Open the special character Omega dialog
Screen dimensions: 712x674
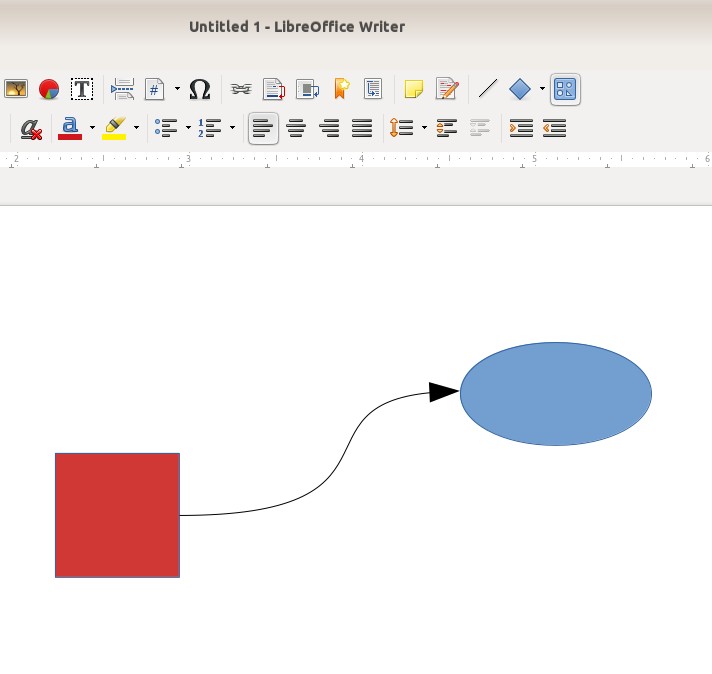pyautogui.click(x=200, y=89)
